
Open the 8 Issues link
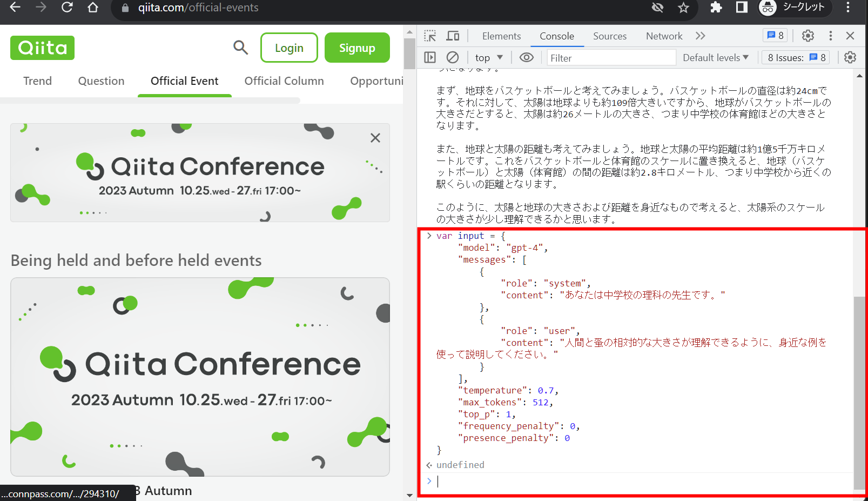click(x=797, y=57)
